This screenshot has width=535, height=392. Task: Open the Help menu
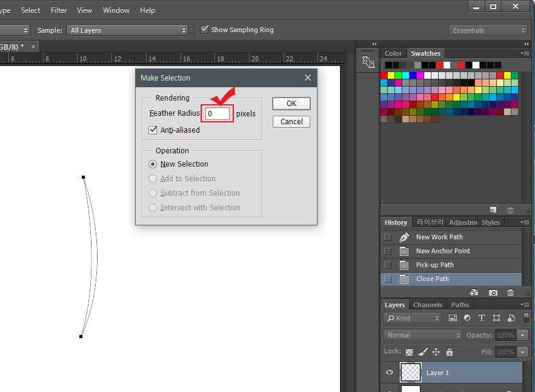147,10
